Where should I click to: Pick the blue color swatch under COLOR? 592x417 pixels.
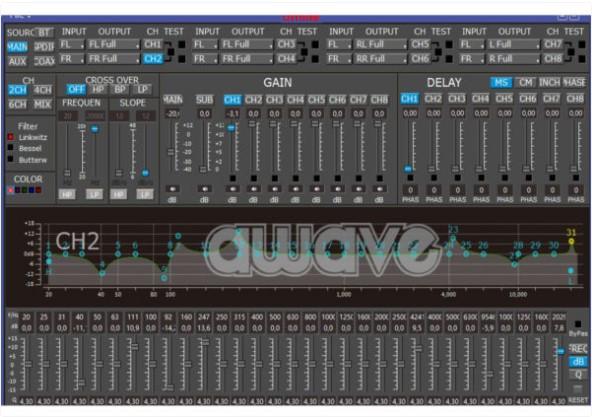(32, 190)
